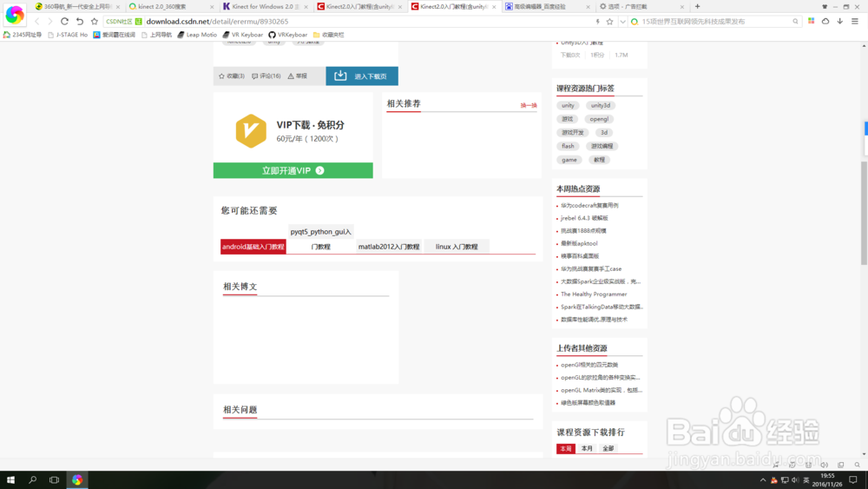This screenshot has height=489, width=868.
Task: Bookmark the page with the address bar star
Action: point(609,22)
